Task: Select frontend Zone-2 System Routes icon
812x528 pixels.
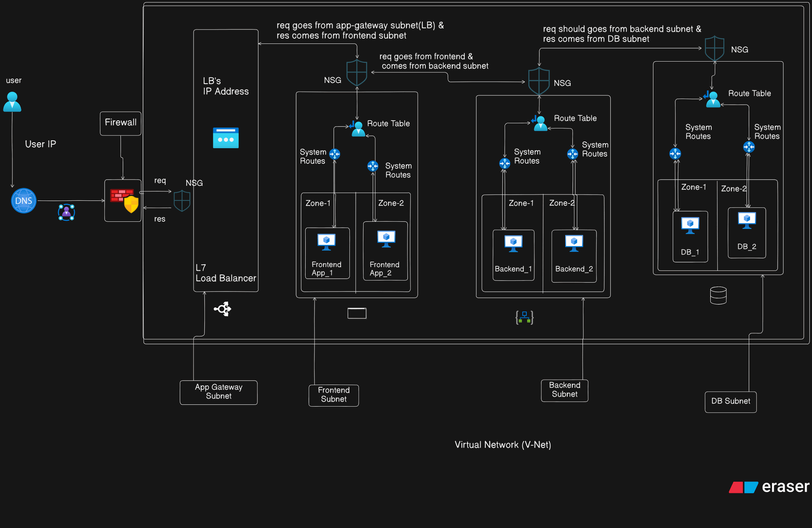Action: tap(373, 166)
